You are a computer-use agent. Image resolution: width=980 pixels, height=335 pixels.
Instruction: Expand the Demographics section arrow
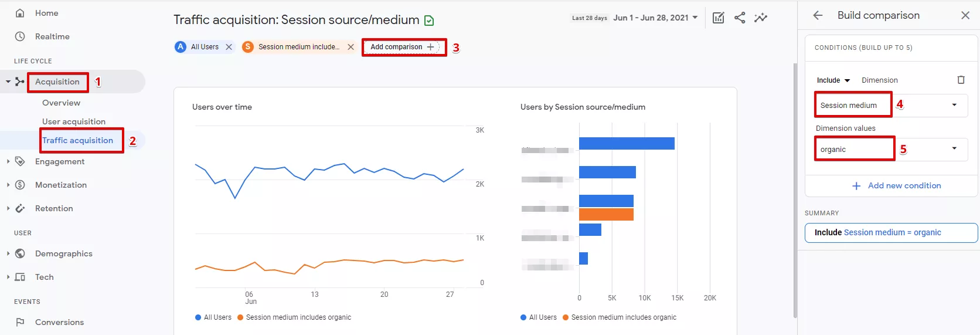(8, 253)
